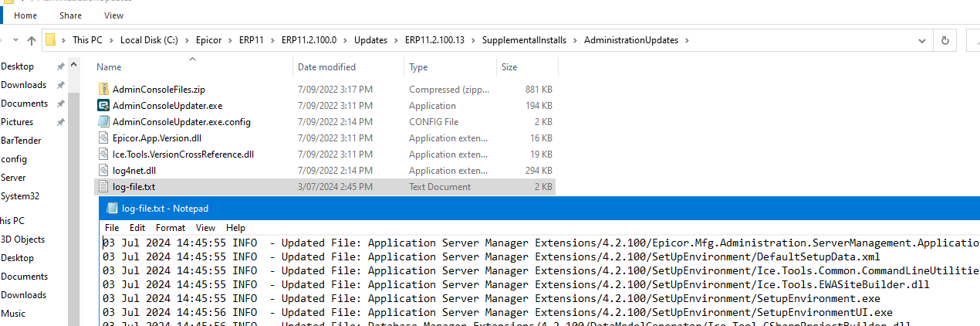Click folder icon in address bar
The height and width of the screenshot is (326, 980).
(x=51, y=40)
